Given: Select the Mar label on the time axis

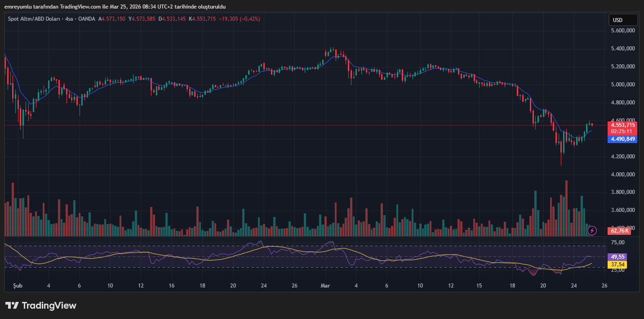Looking at the screenshot, I should [x=325, y=286].
